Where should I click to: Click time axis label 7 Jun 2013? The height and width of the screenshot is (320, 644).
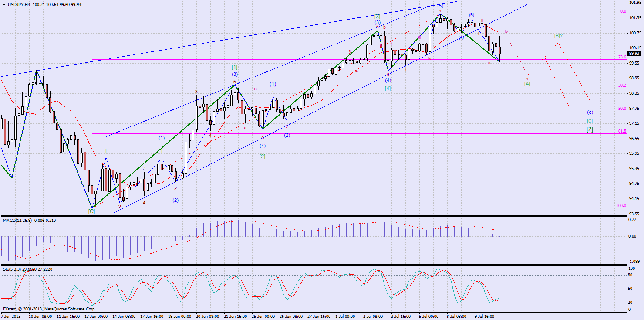tap(11, 317)
